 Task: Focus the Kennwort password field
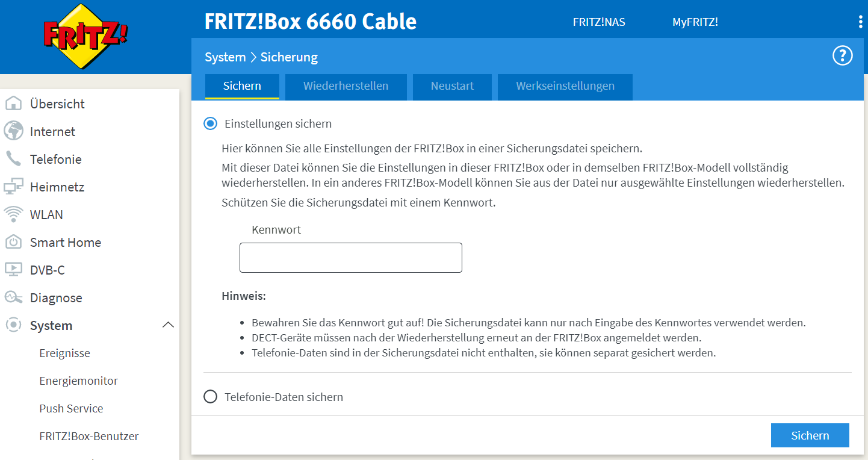pos(351,258)
